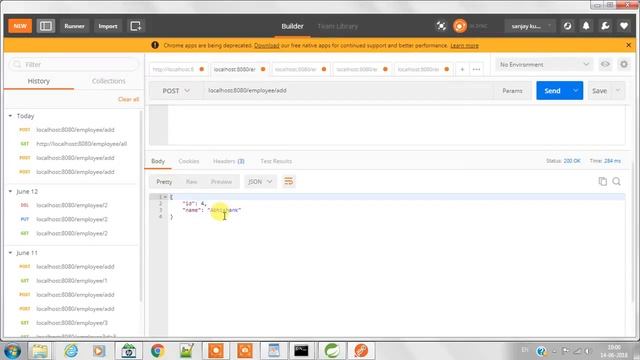Collapse the June 12 history group
The image size is (640, 360).
[10, 191]
